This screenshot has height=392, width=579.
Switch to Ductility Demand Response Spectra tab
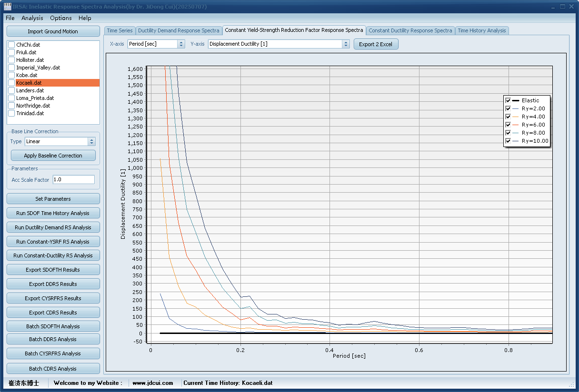click(179, 30)
